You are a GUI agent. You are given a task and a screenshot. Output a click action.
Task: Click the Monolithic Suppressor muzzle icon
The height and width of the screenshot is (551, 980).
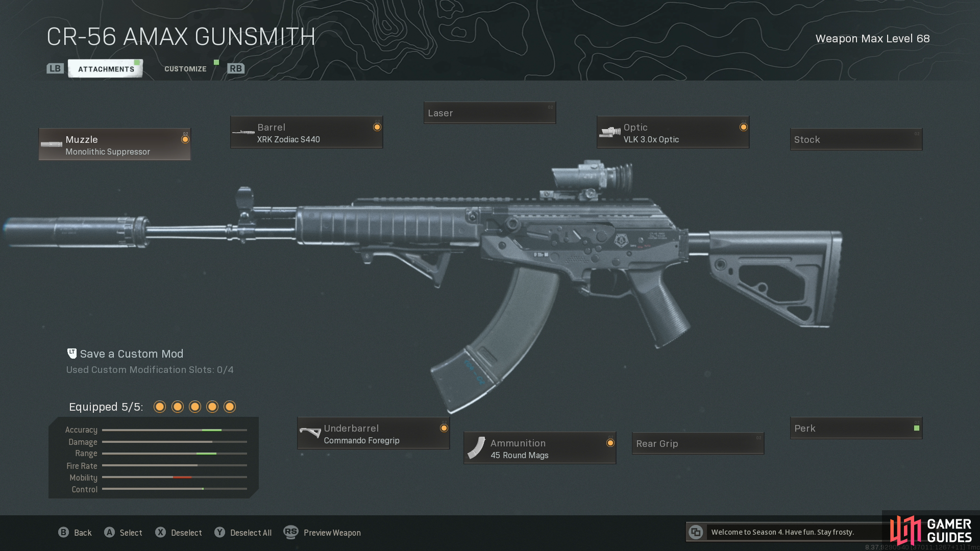coord(51,145)
